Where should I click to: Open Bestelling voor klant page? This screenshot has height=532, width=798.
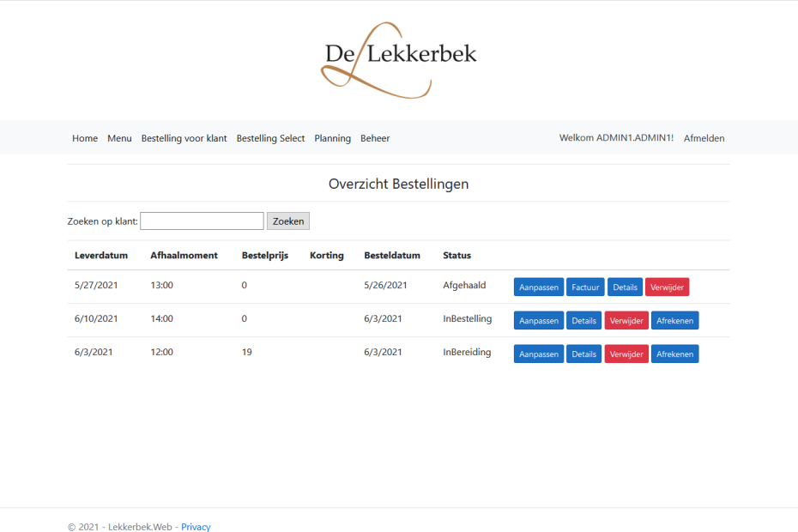184,138
